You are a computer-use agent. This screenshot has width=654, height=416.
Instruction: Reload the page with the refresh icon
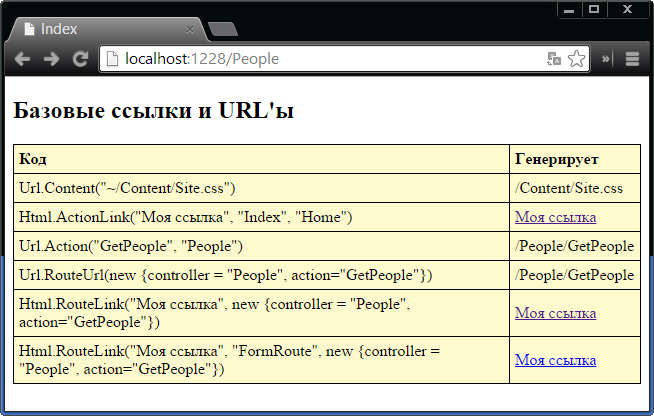point(80,59)
